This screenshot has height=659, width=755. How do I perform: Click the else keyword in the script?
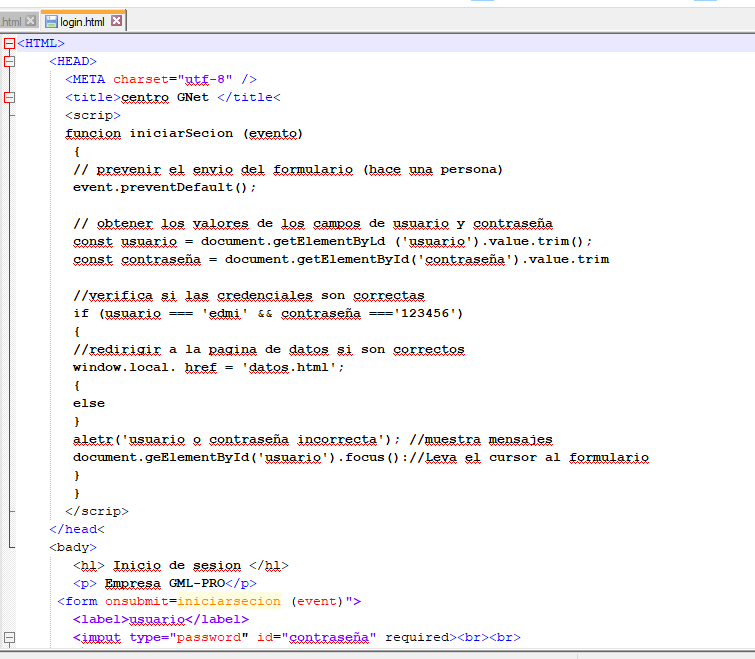[x=88, y=403]
